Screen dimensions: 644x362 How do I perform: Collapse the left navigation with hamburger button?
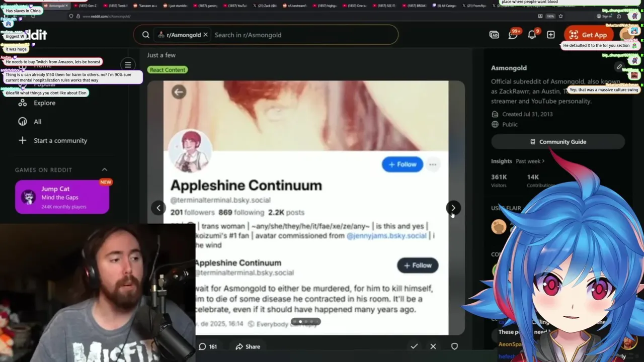click(128, 64)
